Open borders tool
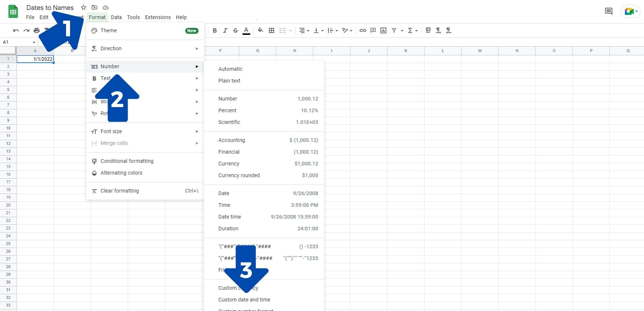 point(272,30)
